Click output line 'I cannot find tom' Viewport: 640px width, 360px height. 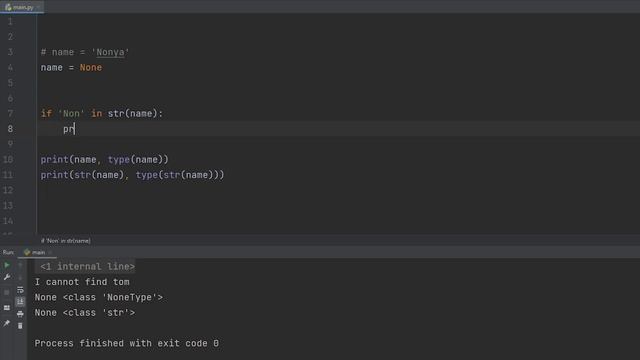pos(82,282)
